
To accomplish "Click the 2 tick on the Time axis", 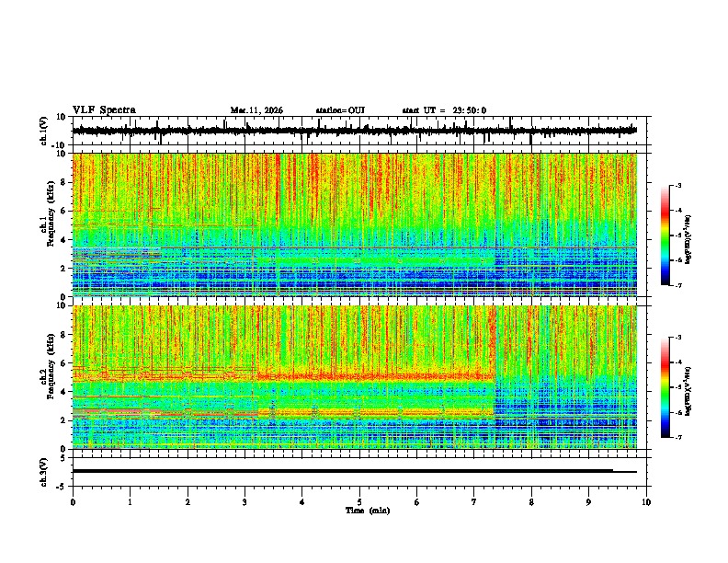I will (x=188, y=502).
